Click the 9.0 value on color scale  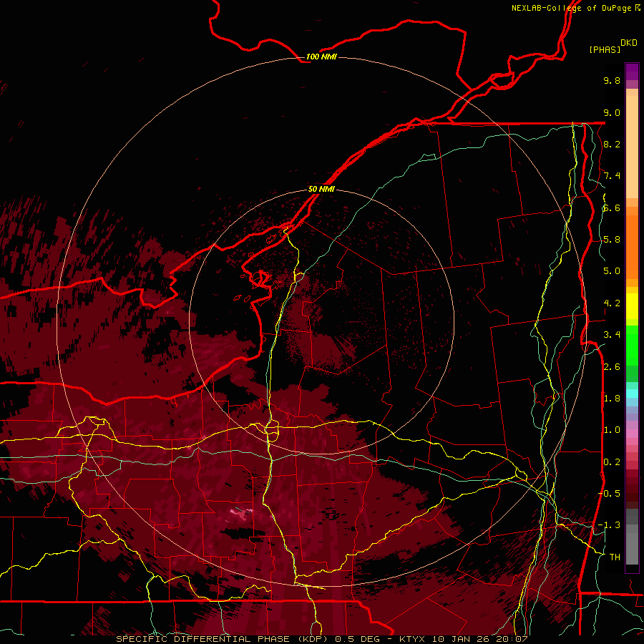click(612, 112)
